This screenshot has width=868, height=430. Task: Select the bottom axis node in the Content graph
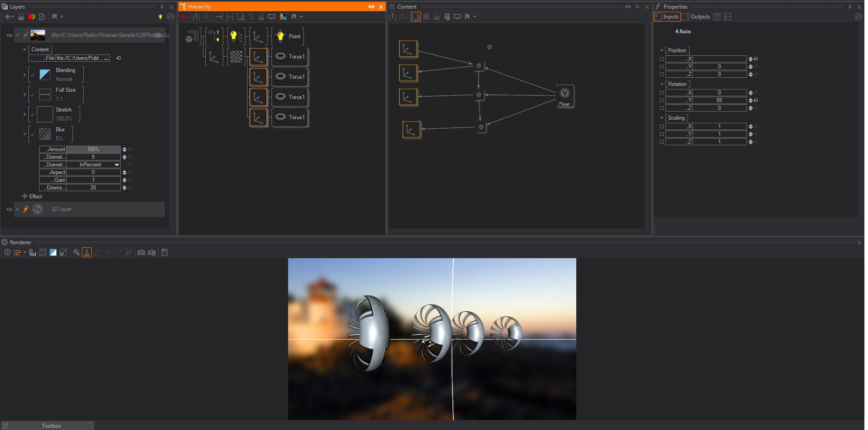coord(411,130)
